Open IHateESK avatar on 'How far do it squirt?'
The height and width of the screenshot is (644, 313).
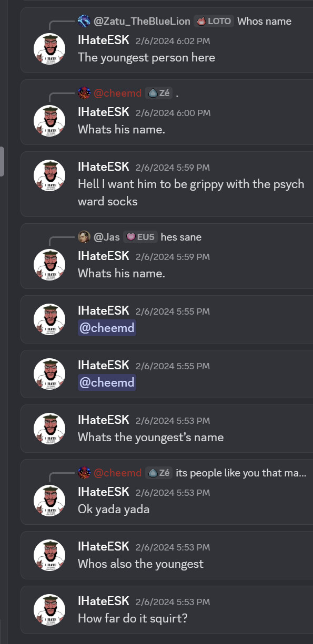pos(49,610)
